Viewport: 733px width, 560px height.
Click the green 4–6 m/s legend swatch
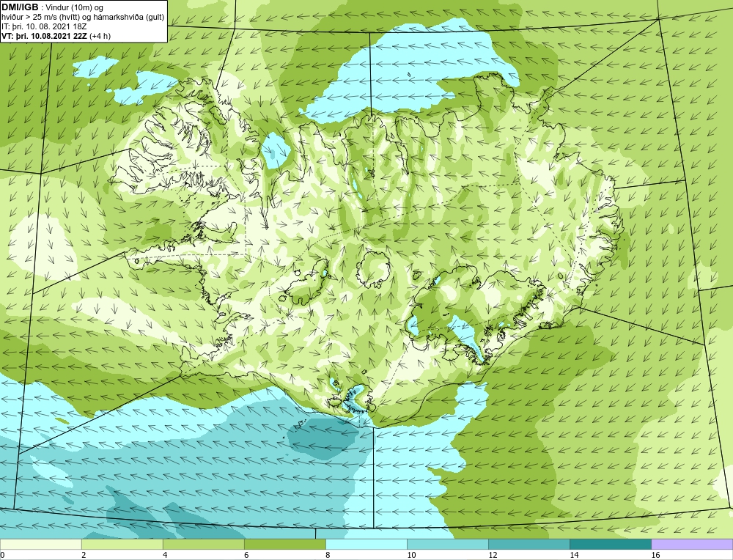point(203,544)
